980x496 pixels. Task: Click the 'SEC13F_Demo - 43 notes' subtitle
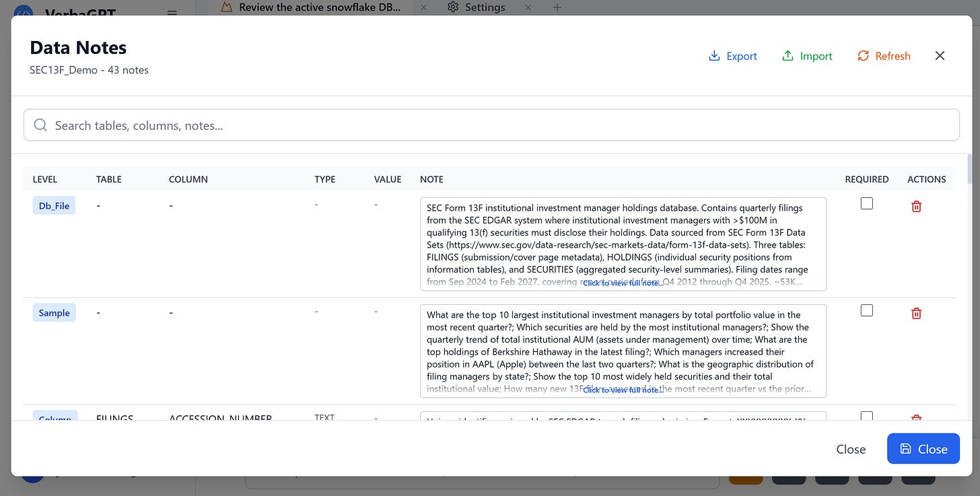coord(90,69)
